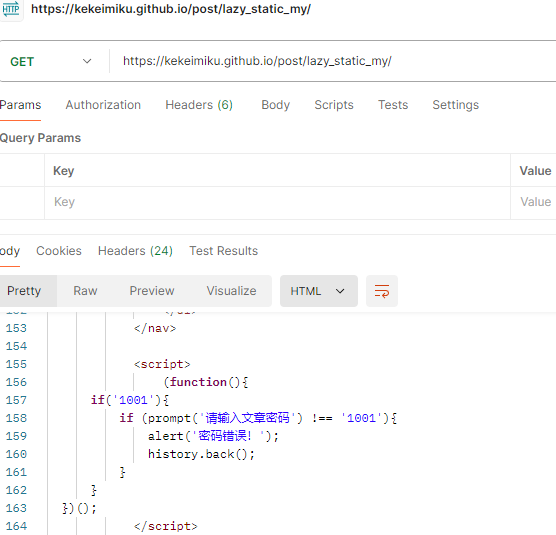Open the Headers (6) tab
This screenshot has width=556, height=535.
199,105
